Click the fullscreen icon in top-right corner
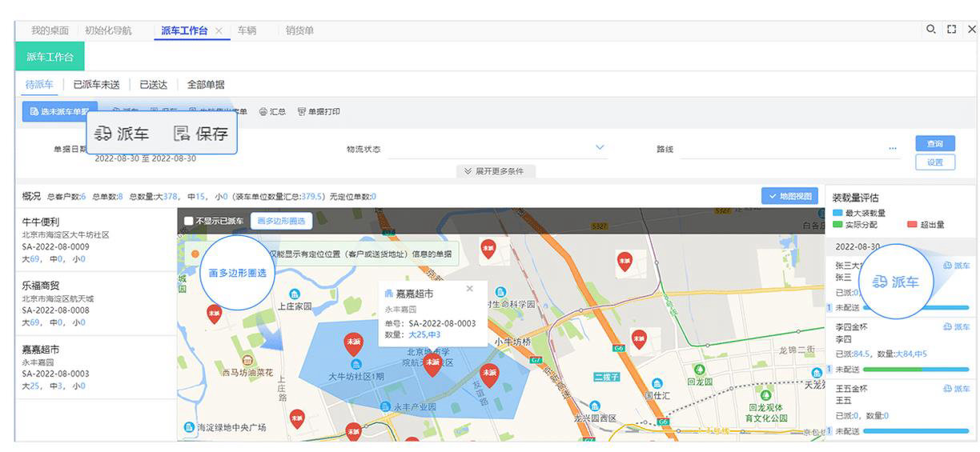The width and height of the screenshot is (980, 452). (951, 30)
